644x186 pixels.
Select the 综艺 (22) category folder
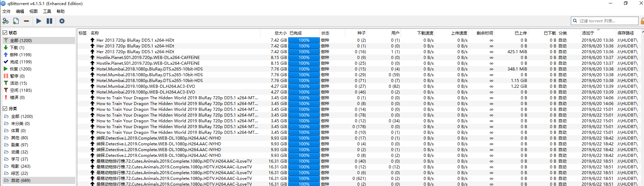coord(39,173)
